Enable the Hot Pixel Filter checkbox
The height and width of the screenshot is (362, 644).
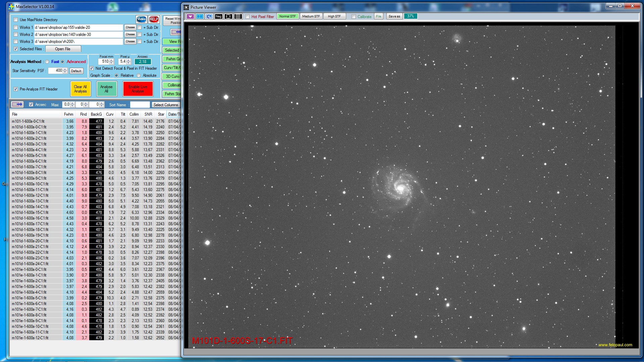248,17
